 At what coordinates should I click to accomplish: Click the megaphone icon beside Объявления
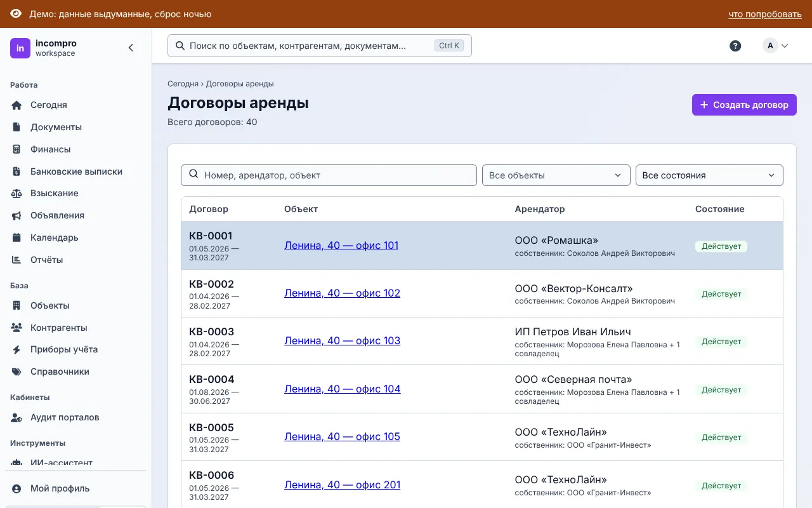click(x=17, y=215)
